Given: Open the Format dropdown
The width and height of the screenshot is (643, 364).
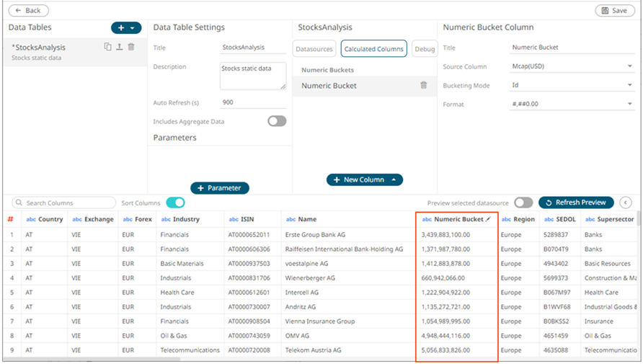Looking at the screenshot, I should (x=571, y=104).
